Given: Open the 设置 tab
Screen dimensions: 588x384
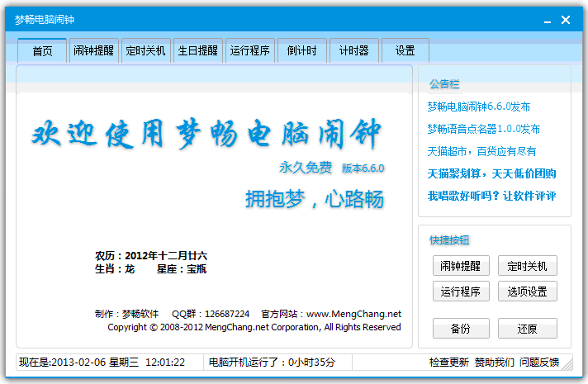Looking at the screenshot, I should [x=405, y=50].
